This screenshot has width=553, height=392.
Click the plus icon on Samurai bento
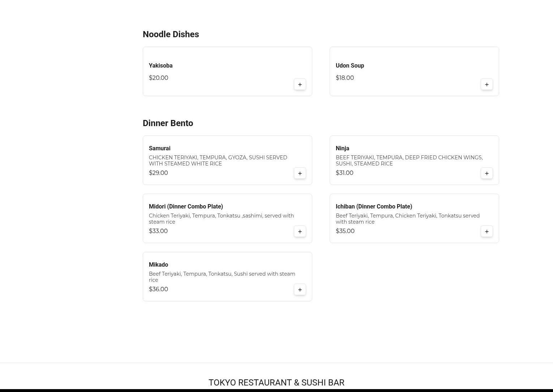tap(300, 173)
